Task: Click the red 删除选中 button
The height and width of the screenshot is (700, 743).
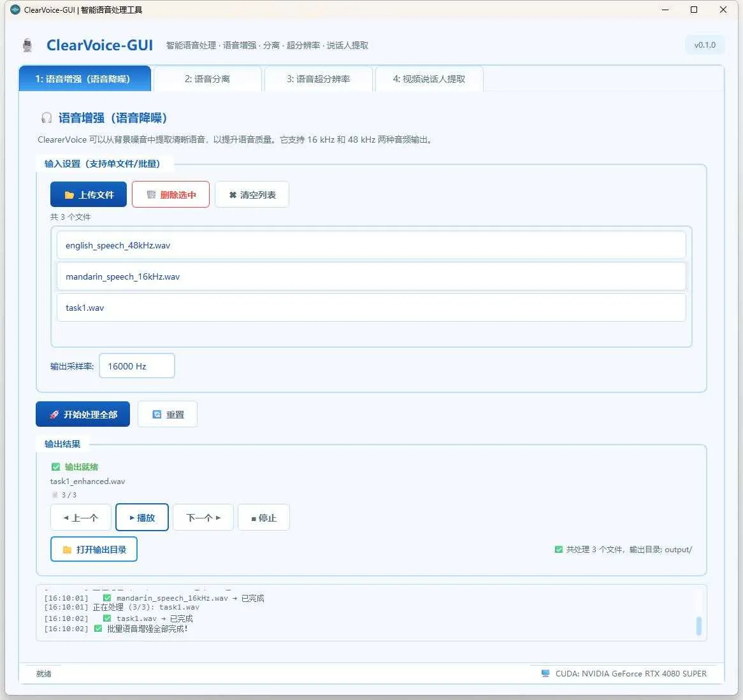Action: 171,195
